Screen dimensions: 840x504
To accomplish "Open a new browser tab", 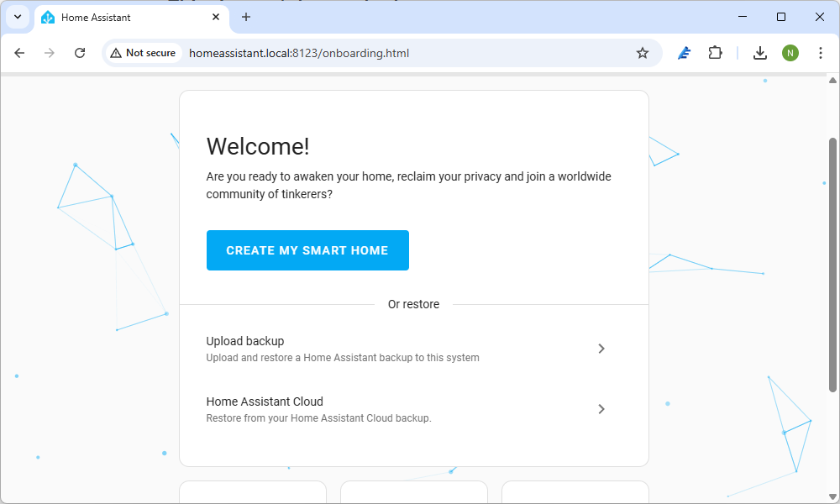I will click(x=246, y=17).
